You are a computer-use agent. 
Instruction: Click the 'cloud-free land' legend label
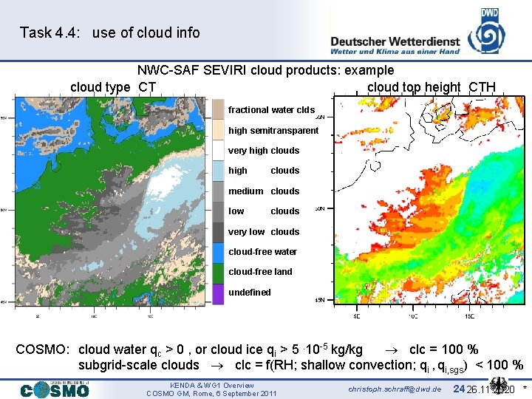(260, 272)
